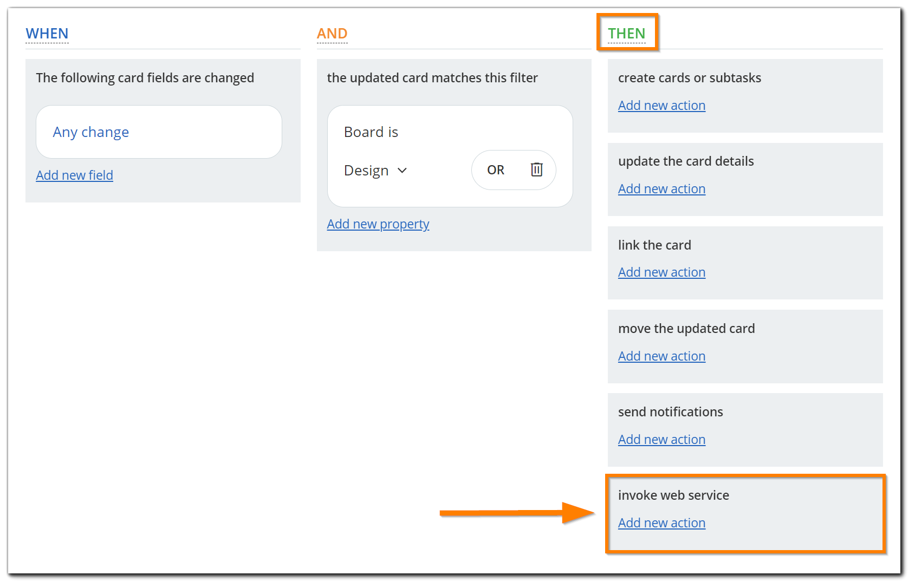The height and width of the screenshot is (588, 915).
Task: Add new action under create cards or subtasks
Action: click(x=661, y=105)
